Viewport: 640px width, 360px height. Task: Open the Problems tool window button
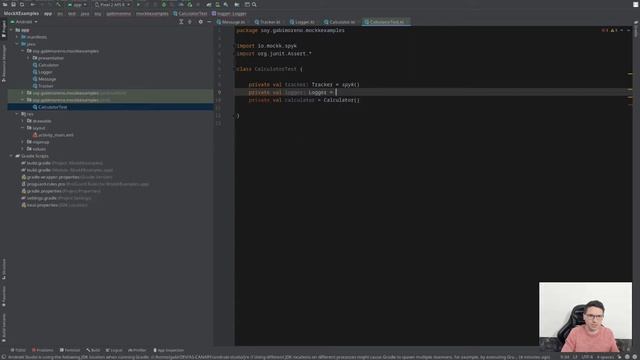pos(42,350)
